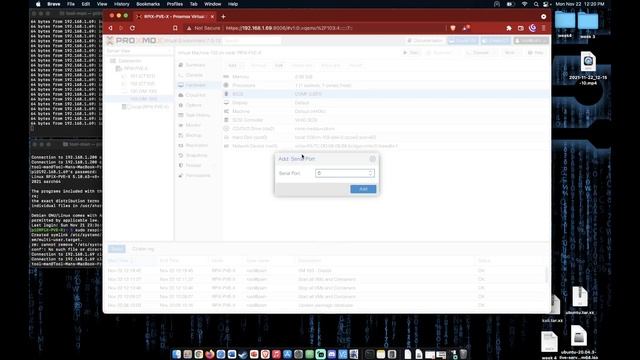Viewport: 640px width, 360px height.
Task: Open Brave Shields lion icon
Action: pyautogui.click(x=453, y=28)
